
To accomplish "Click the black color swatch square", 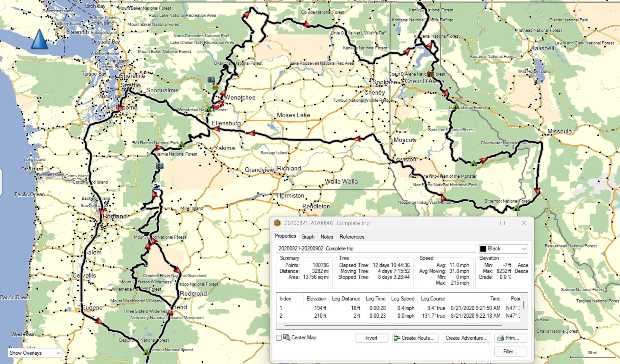I will tap(483, 249).
